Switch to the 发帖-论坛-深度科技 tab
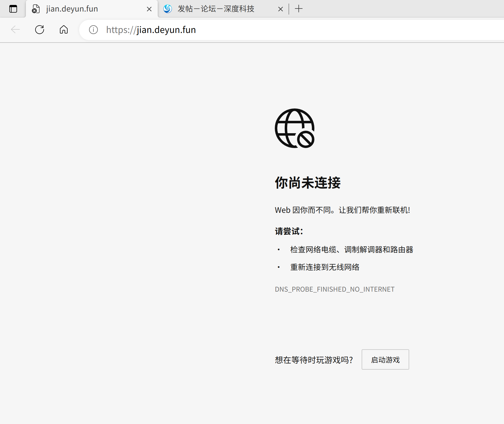The height and width of the screenshot is (424, 504). (223, 9)
